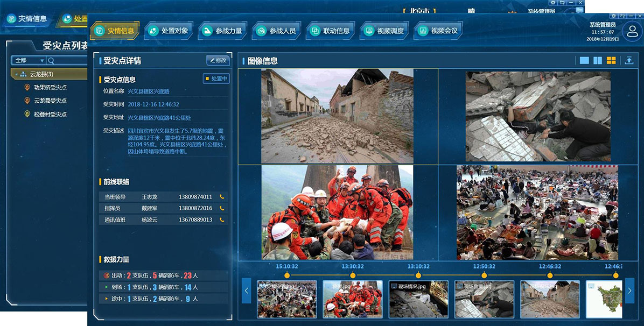
Task: Click the 兴文县辖区兴底路41公里处 address value
Action: point(159,118)
